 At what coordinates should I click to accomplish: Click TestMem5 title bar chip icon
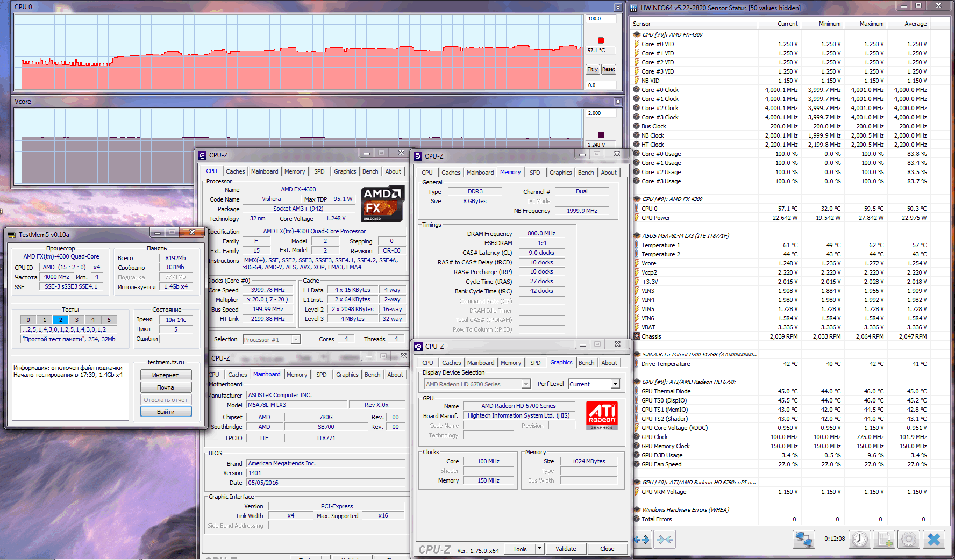click(12, 234)
